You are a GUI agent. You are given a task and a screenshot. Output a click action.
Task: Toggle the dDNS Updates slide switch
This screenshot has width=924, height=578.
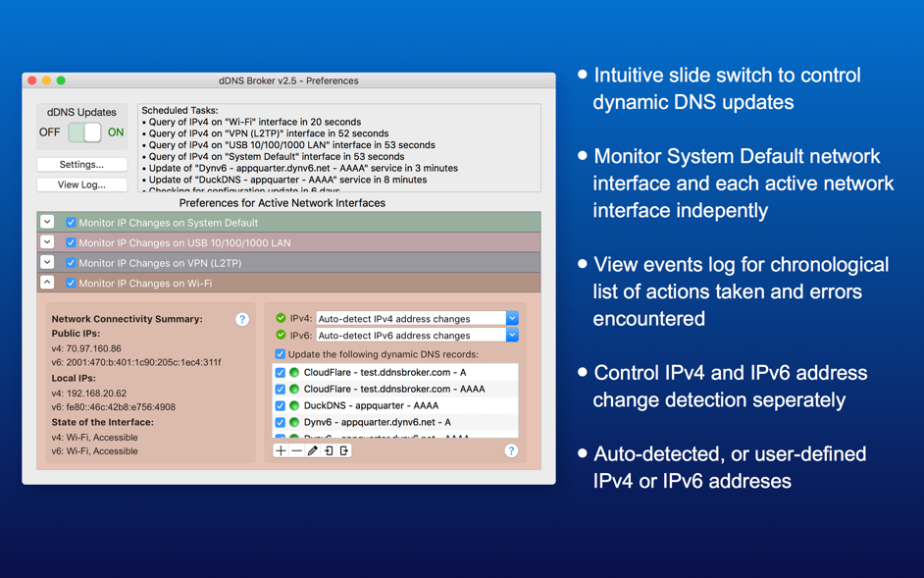coord(85,132)
